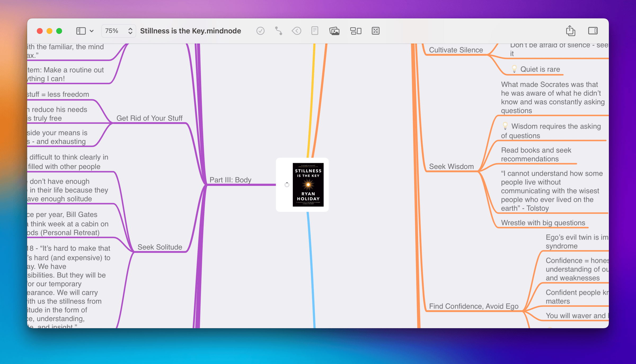Select the Stillness is the Key book cover

pos(308,185)
